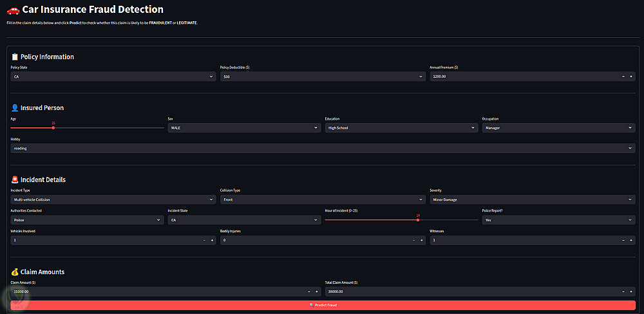Click the Claim Amount input field
The height and width of the screenshot is (314, 644).
(x=158, y=291)
